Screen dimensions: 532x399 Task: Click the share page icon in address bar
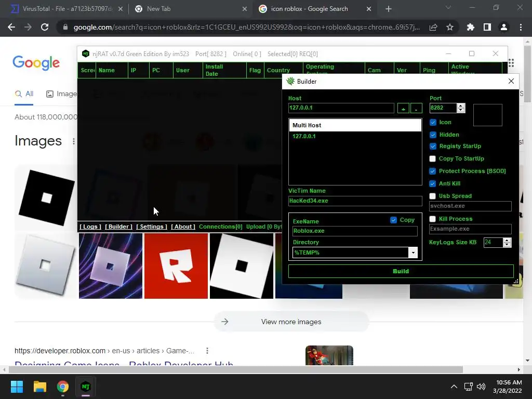[433, 27]
